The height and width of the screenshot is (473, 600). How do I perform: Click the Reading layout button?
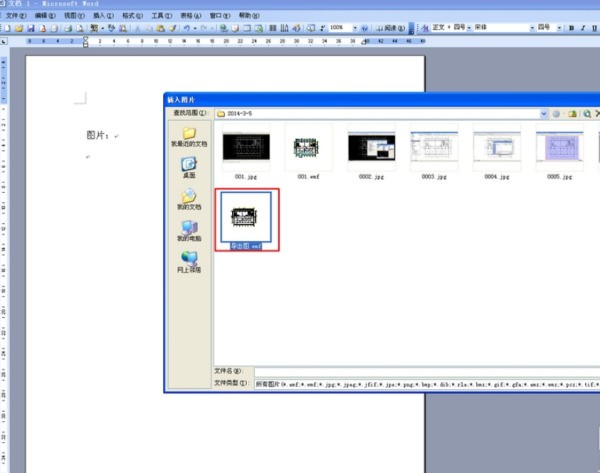tap(390, 28)
